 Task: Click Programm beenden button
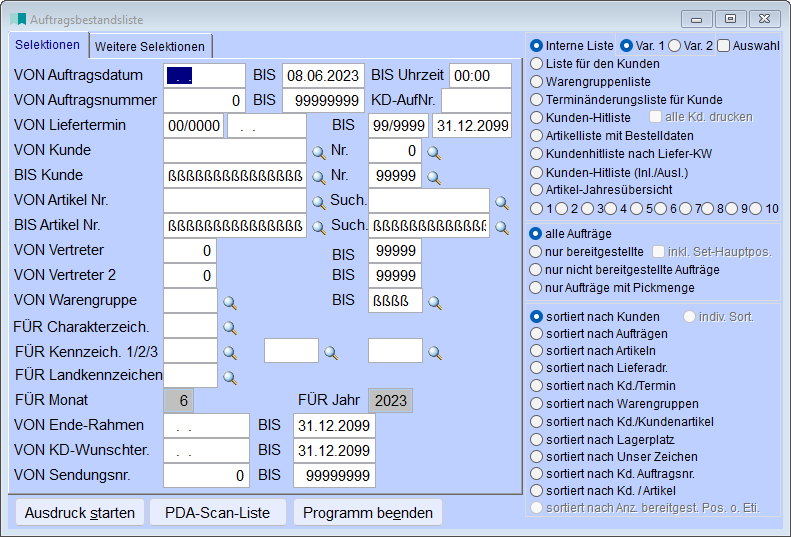(x=367, y=512)
